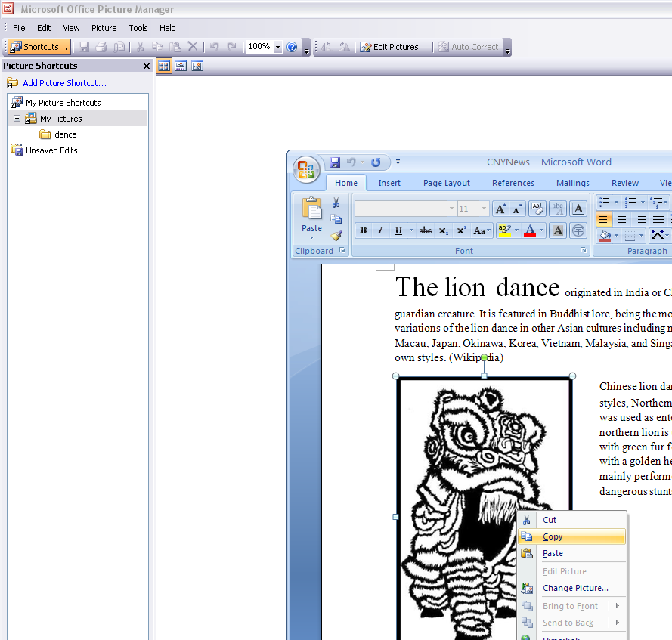
Task: Switch to Thumbnail view icon
Action: tap(164, 66)
